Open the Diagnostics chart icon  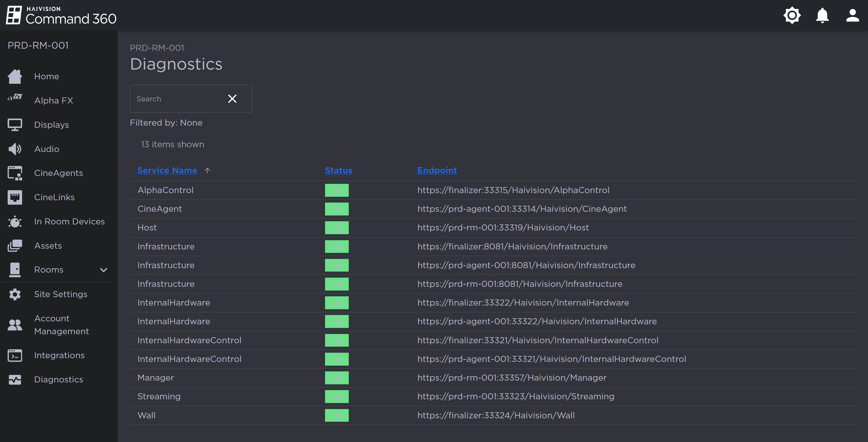pos(15,379)
